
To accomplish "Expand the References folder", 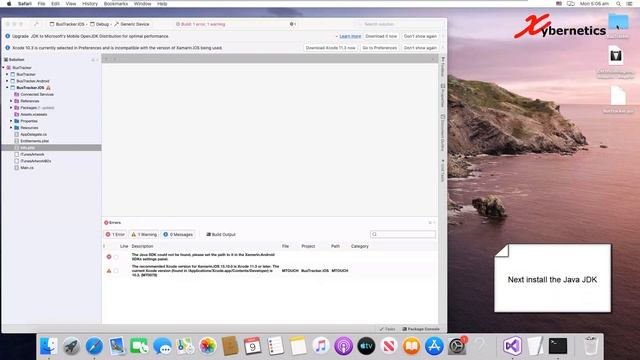I will tap(11, 101).
